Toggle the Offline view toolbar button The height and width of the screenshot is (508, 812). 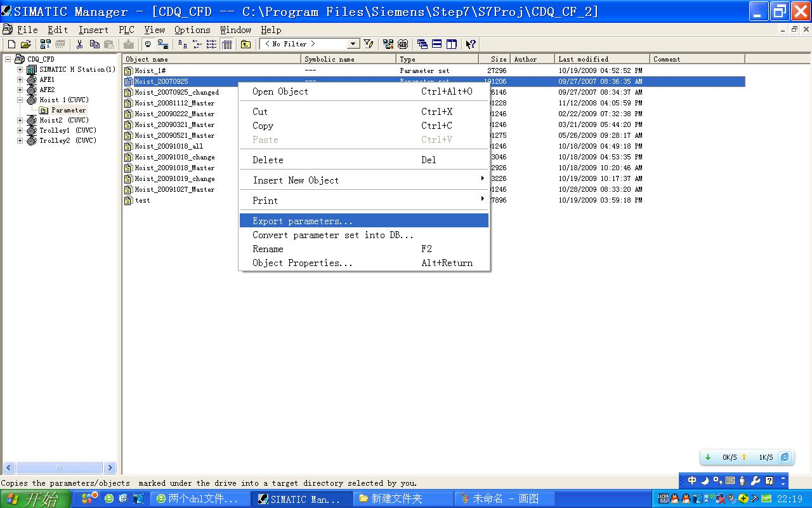(162, 44)
